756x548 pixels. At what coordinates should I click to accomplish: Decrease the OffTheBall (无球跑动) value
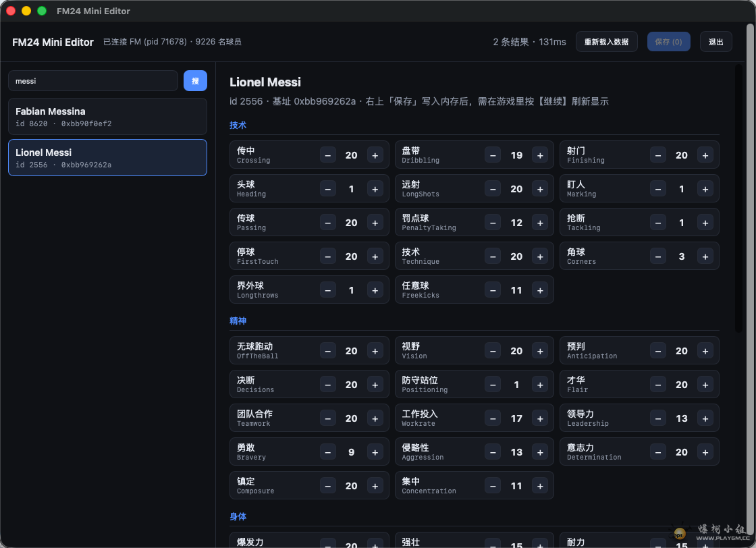(328, 351)
